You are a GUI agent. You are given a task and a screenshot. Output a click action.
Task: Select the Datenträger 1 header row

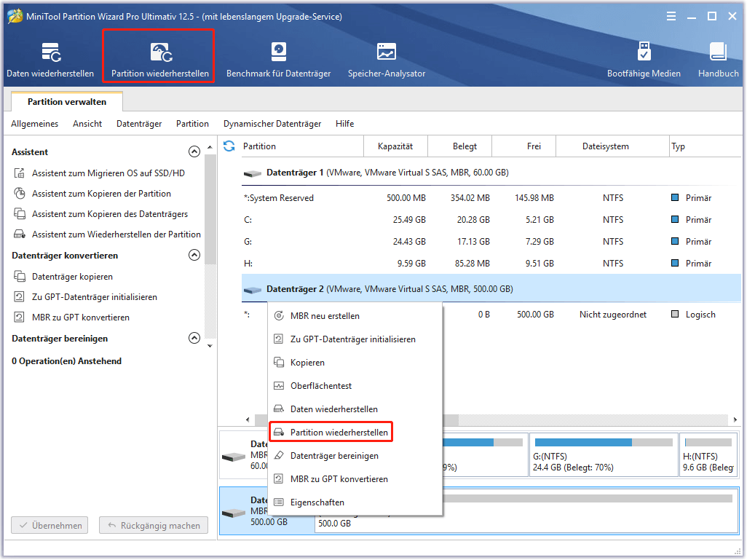point(491,173)
